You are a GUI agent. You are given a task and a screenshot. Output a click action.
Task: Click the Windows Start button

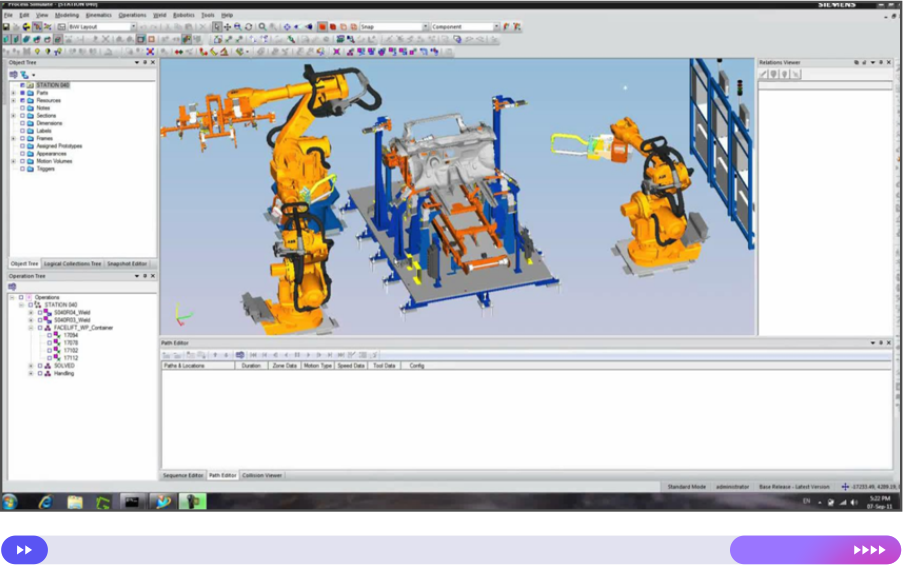[x=10, y=501]
